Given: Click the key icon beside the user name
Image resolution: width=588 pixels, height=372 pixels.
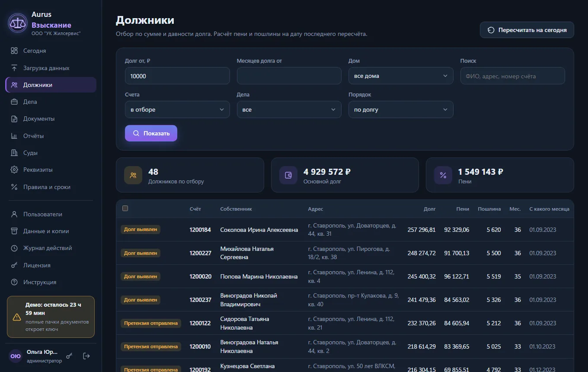Looking at the screenshot, I should (x=69, y=356).
